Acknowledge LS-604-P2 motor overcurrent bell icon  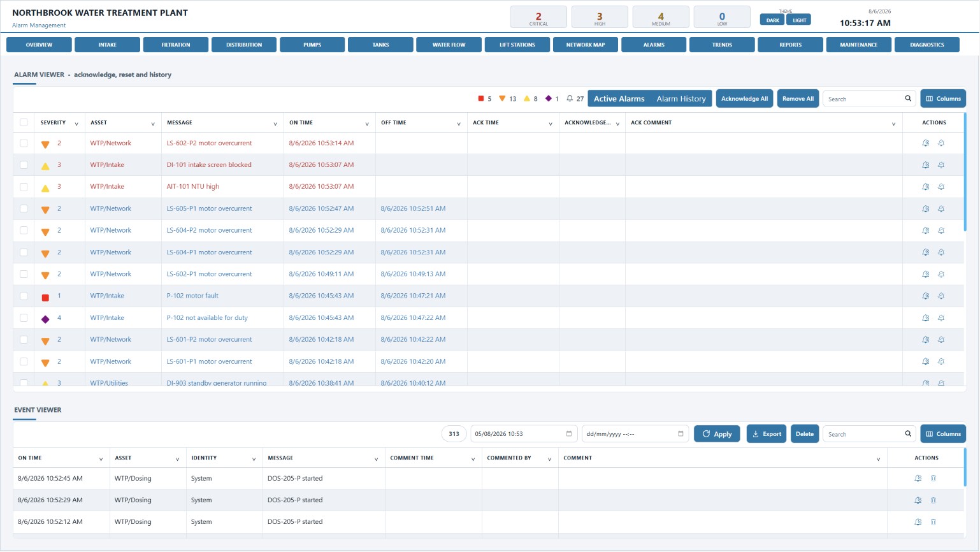[x=926, y=231]
